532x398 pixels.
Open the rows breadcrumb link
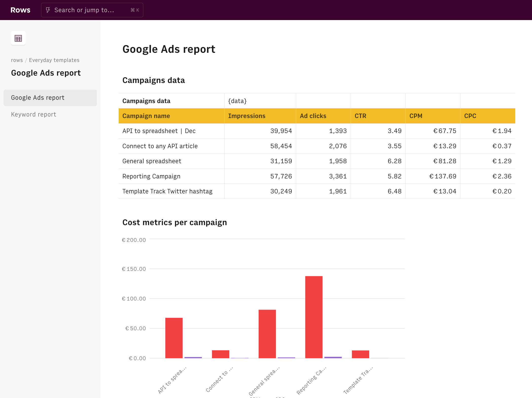pos(17,60)
